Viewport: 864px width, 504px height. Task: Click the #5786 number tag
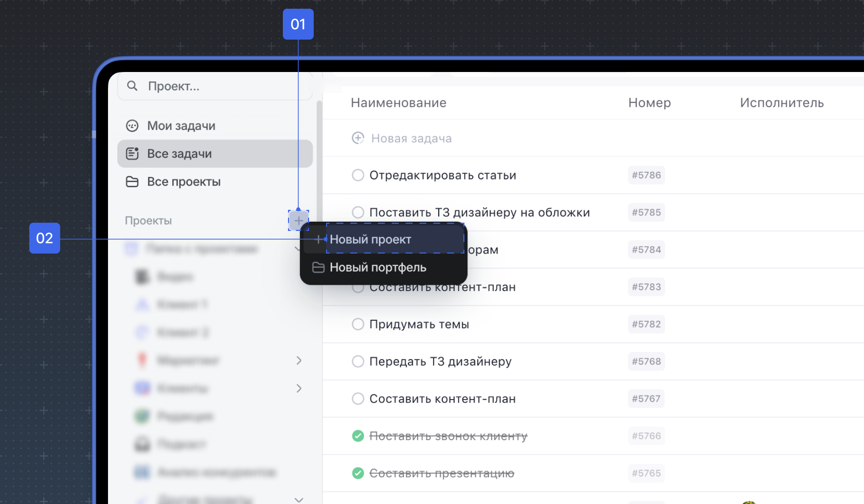pyautogui.click(x=646, y=175)
